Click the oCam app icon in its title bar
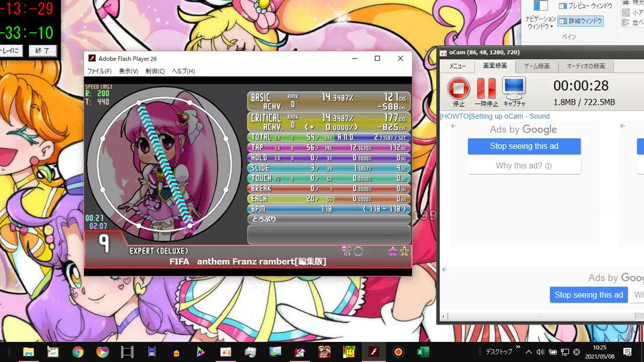The image size is (644, 362). (443, 52)
